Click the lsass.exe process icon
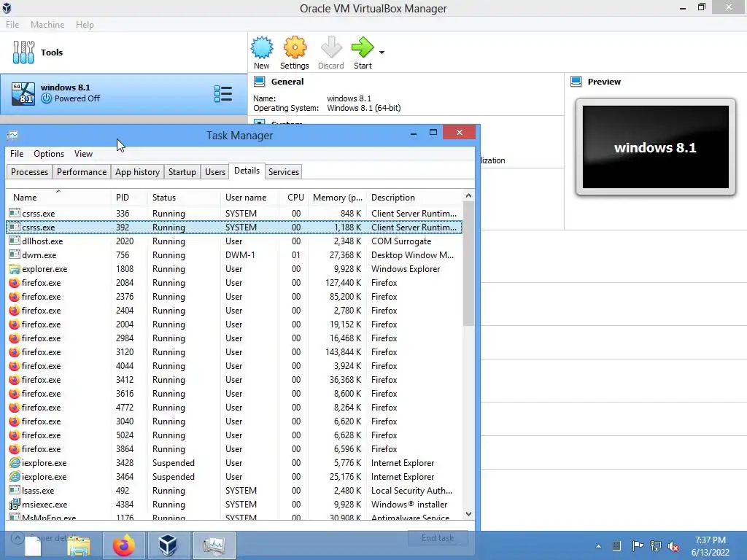The image size is (747, 560). 15,490
